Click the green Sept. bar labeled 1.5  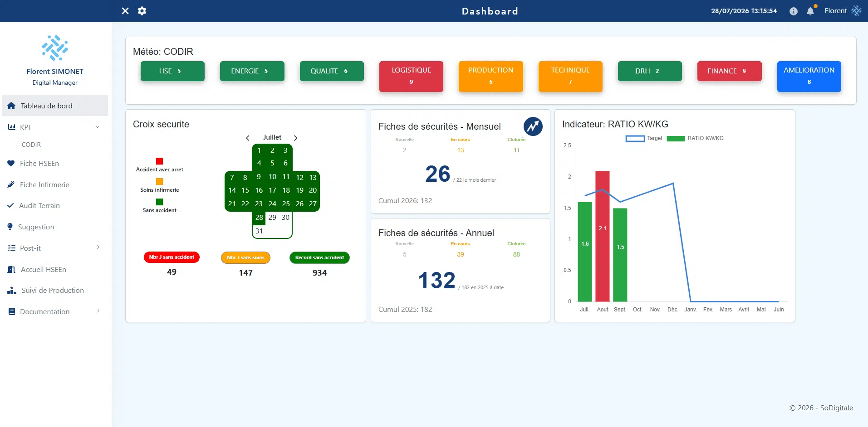620,255
